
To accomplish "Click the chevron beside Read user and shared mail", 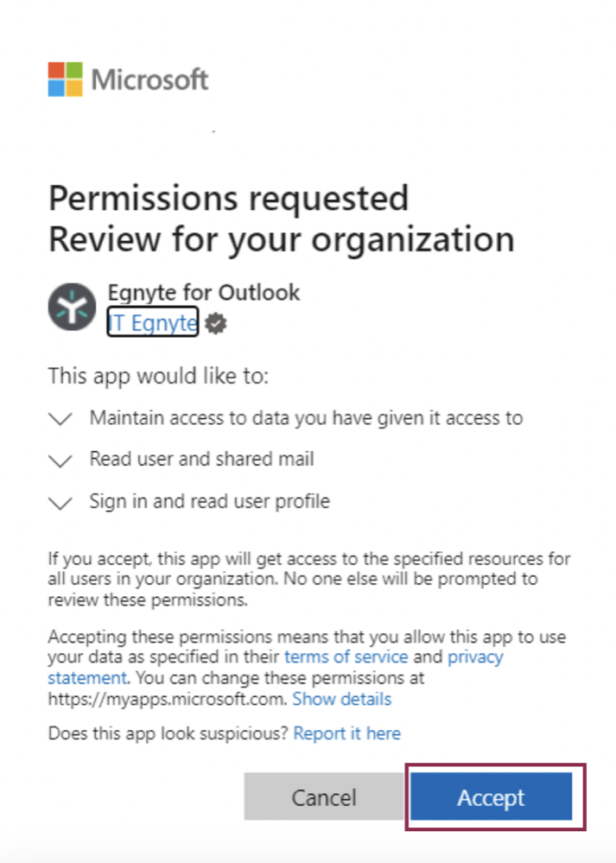I will [x=60, y=461].
